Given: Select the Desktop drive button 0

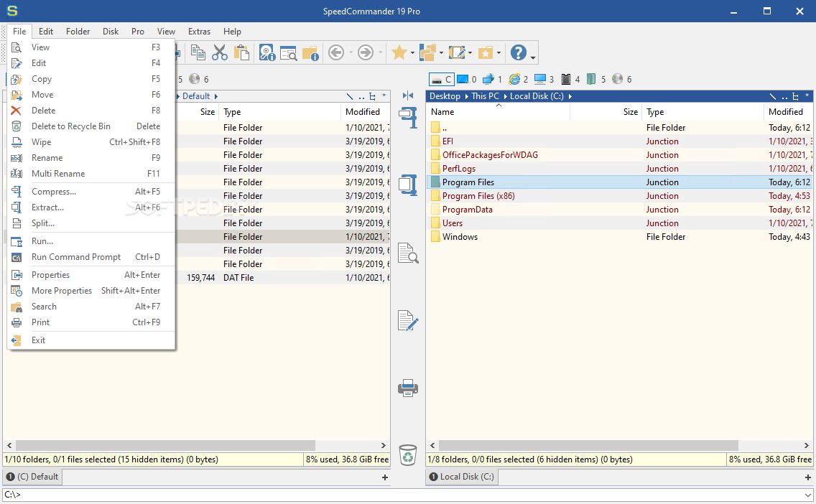Looking at the screenshot, I should pyautogui.click(x=467, y=79).
